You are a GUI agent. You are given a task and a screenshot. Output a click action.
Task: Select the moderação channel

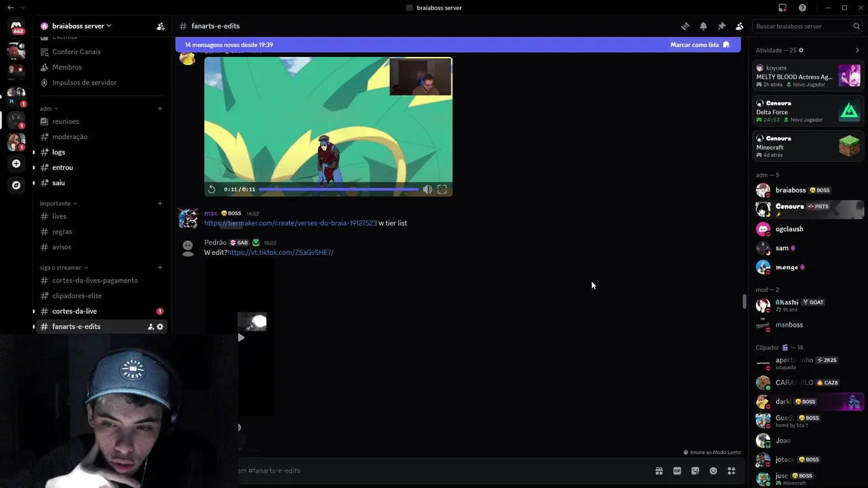click(102, 137)
